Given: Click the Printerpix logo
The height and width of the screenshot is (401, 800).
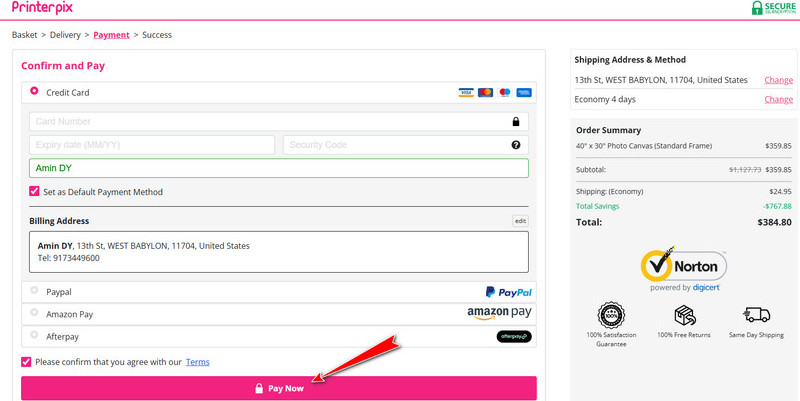Looking at the screenshot, I should (42, 8).
